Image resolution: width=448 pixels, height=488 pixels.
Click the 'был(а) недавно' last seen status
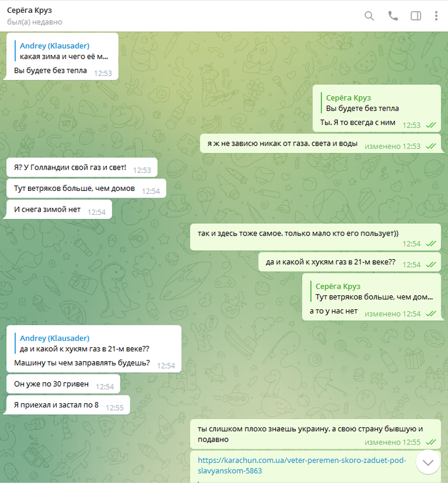click(35, 22)
